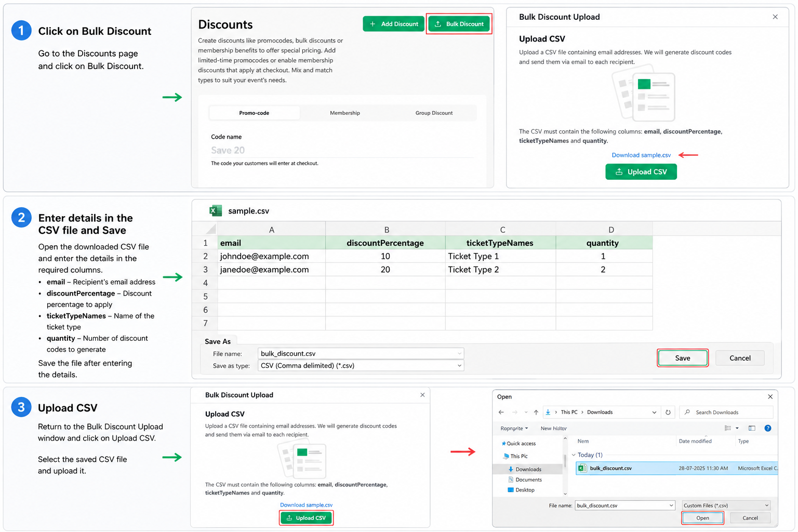This screenshot has height=532, width=798.
Task: Open recent locations chevron in Open dialog
Action: [x=526, y=413]
